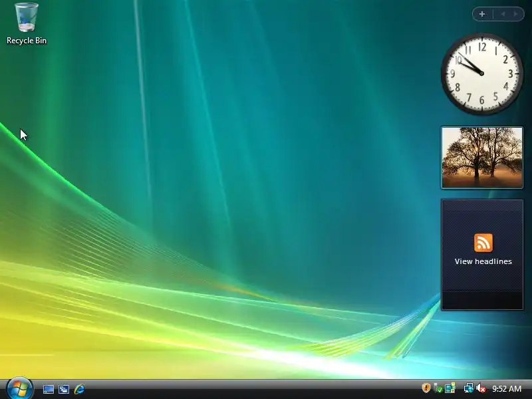Click Switch Between Windows quick launch icon
Image resolution: width=532 pixels, height=399 pixels.
pyautogui.click(x=64, y=389)
